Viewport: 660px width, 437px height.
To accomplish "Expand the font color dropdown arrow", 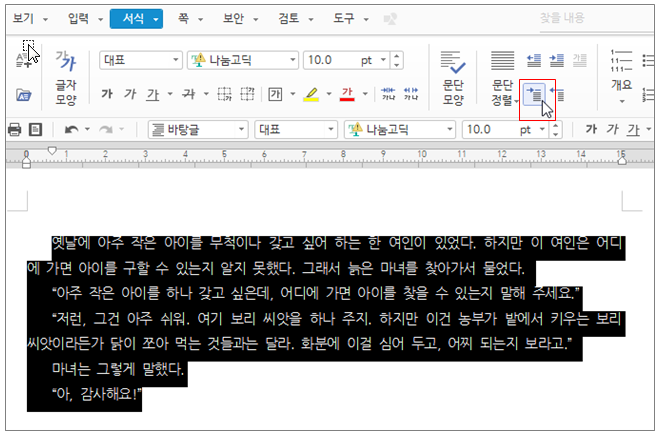I will point(365,94).
